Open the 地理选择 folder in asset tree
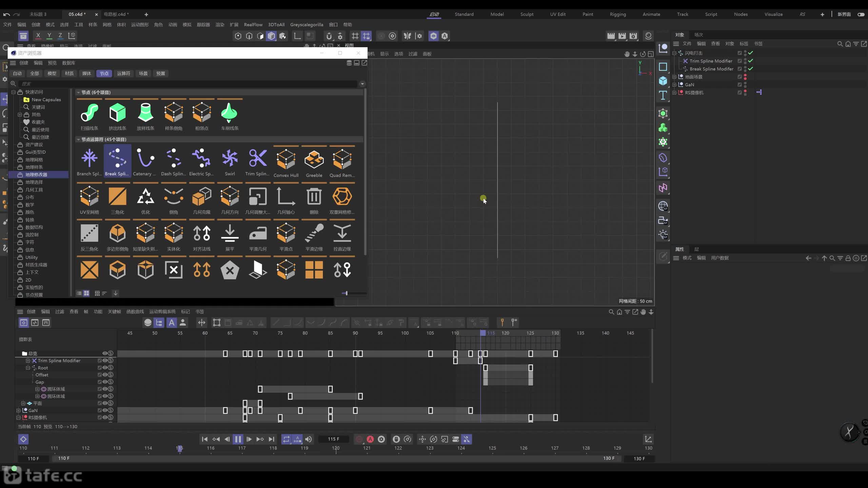This screenshot has height=488, width=868. click(x=34, y=182)
